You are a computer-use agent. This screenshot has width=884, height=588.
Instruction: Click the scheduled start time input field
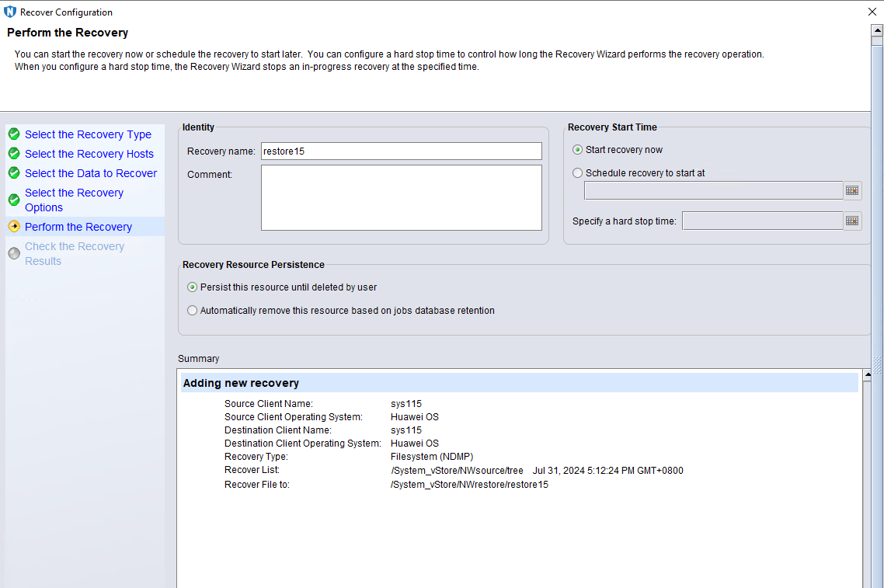point(714,190)
